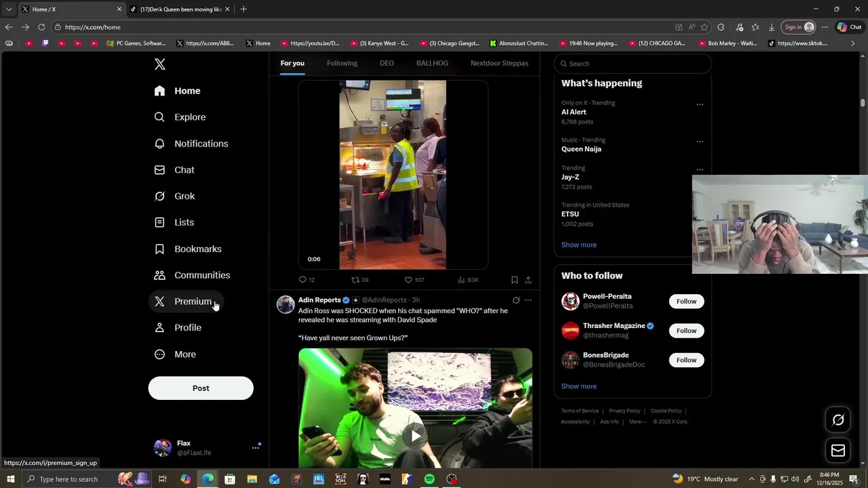The image size is (868, 488).
Task: Go to Profile in the sidebar
Action: point(178,328)
